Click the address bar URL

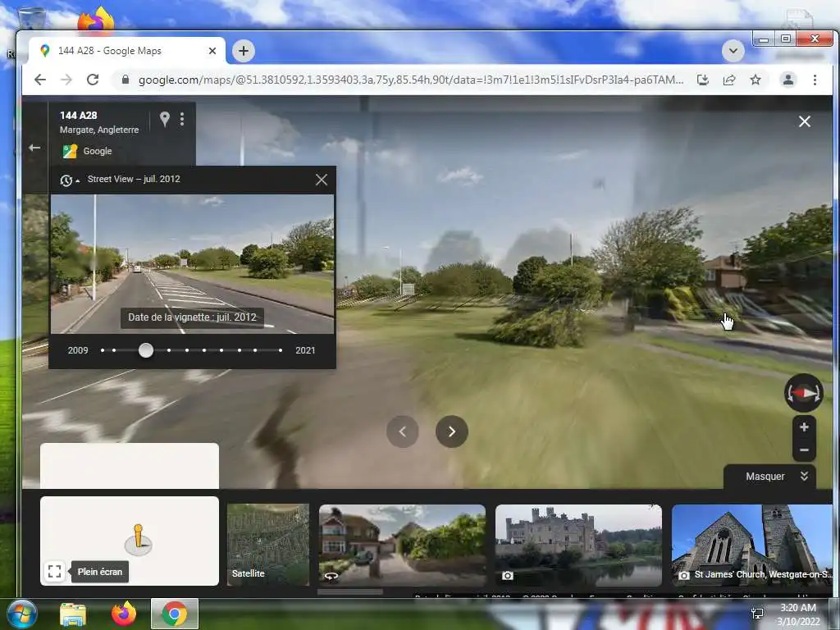pyautogui.click(x=410, y=80)
